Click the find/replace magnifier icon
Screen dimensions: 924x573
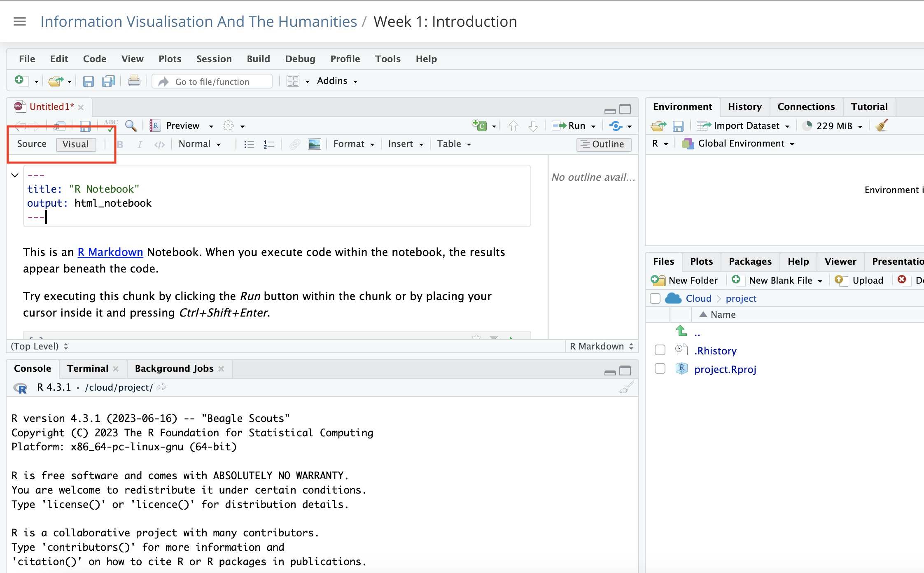click(131, 126)
